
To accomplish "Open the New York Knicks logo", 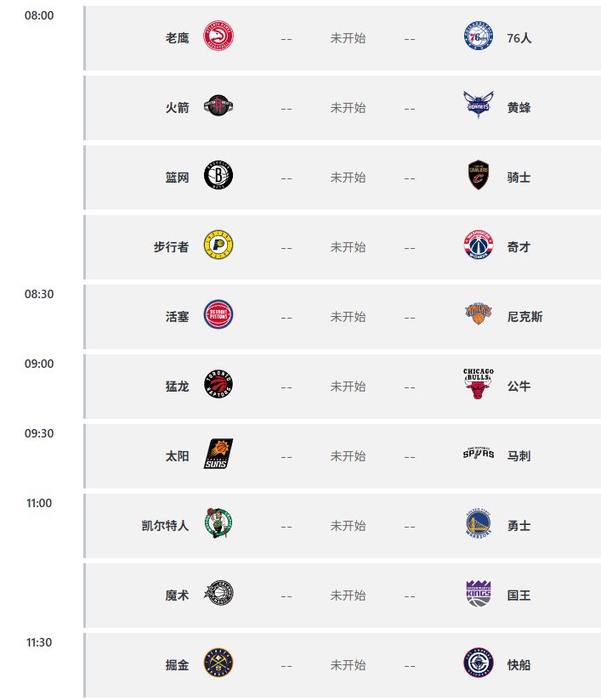I will tap(478, 317).
